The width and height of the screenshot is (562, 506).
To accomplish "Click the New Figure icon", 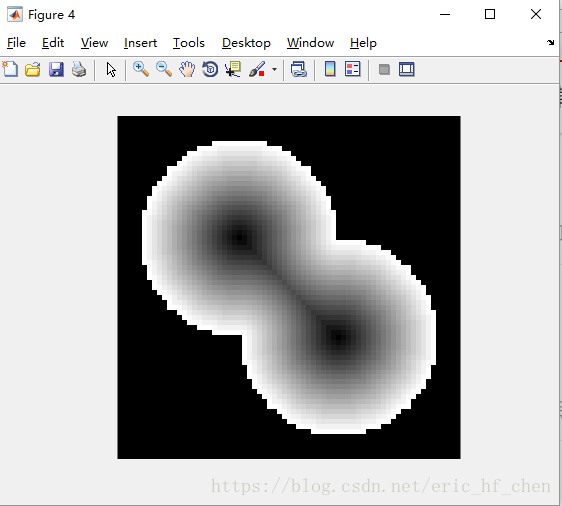I will [x=10, y=69].
